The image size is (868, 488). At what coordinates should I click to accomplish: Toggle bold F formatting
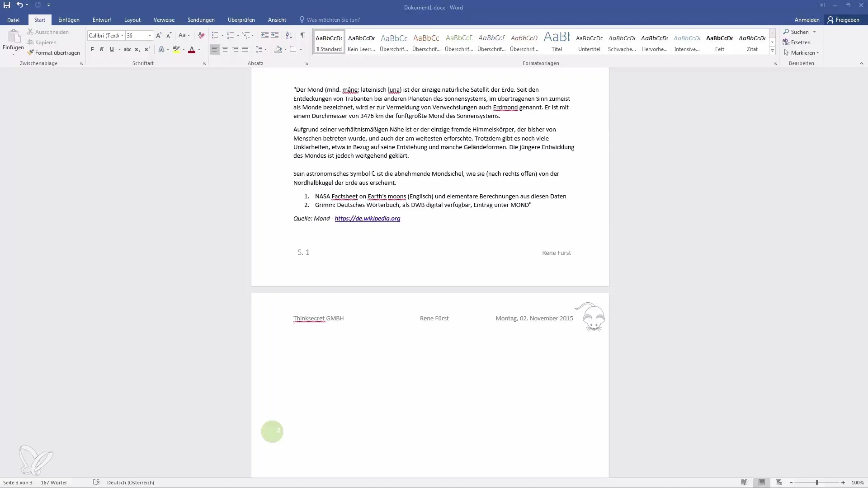(92, 49)
